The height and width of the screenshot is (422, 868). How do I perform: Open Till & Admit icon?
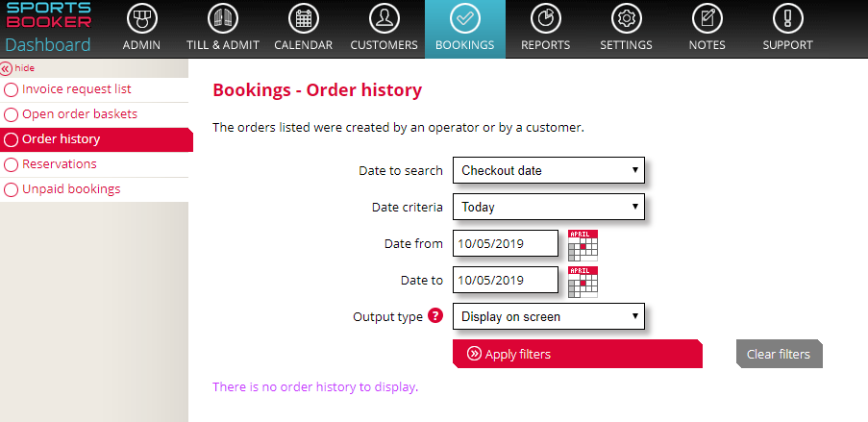click(223, 18)
